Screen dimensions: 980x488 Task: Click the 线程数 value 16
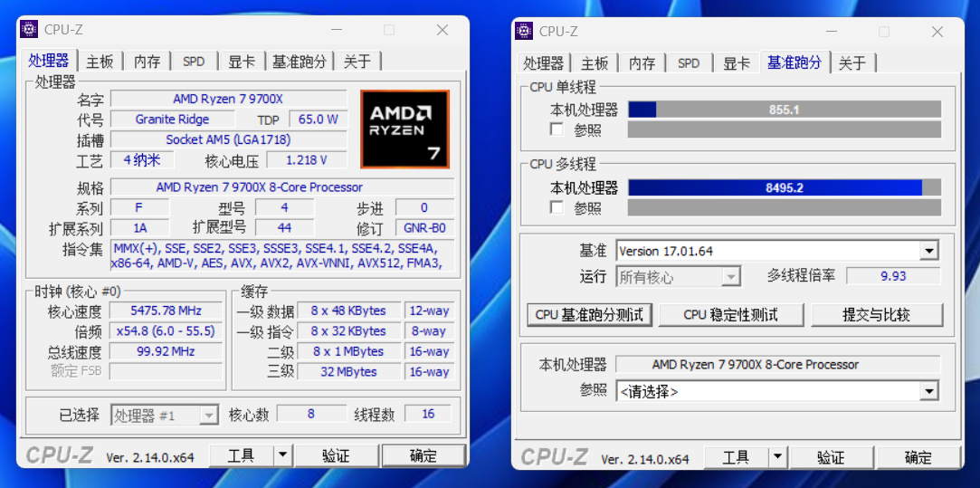coord(428,414)
